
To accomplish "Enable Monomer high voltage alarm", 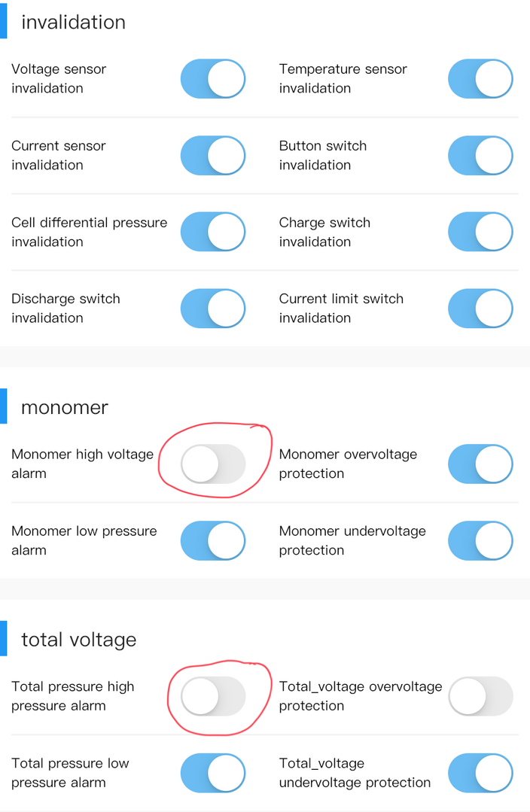I will coord(213,464).
